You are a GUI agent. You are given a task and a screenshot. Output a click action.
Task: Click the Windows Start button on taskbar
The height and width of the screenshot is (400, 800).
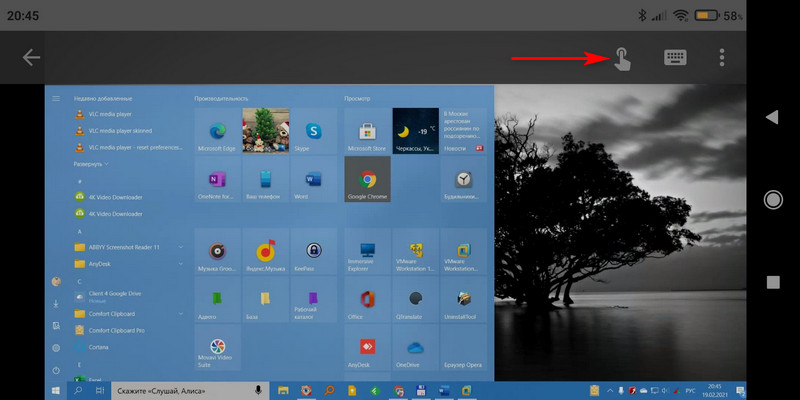click(x=56, y=389)
